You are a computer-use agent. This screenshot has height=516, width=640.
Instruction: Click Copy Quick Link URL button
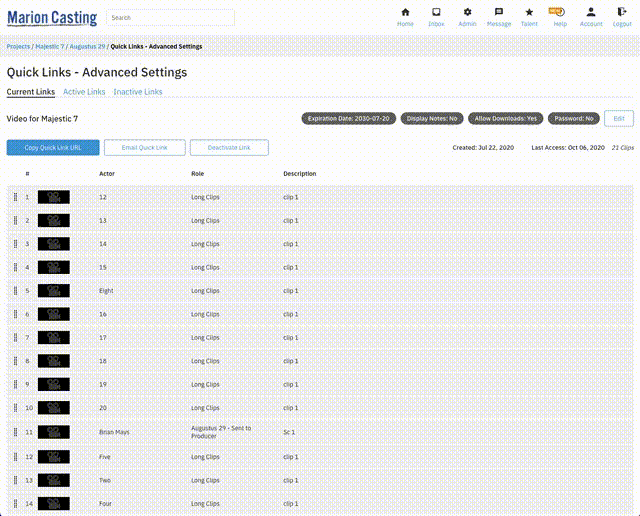(53, 147)
